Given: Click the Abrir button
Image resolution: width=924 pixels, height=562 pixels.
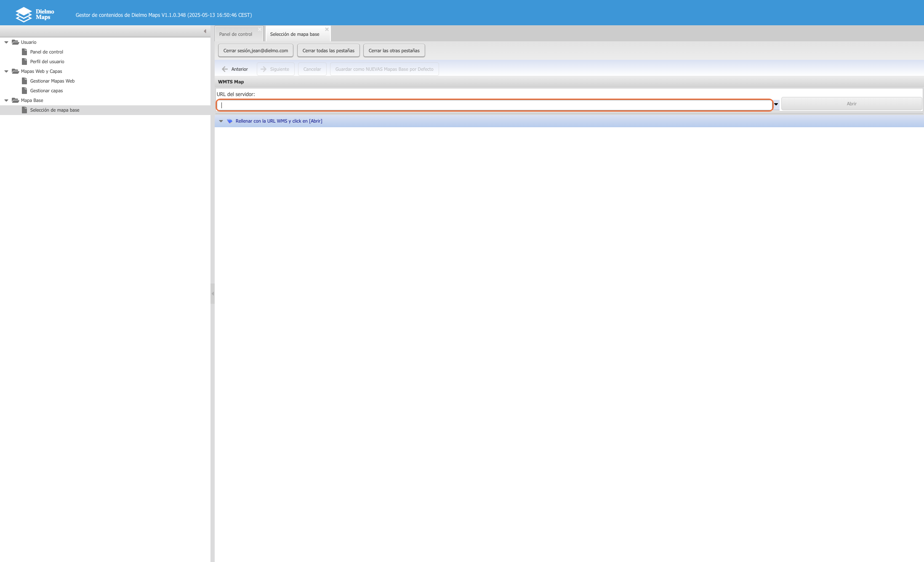Looking at the screenshot, I should tap(852, 104).
